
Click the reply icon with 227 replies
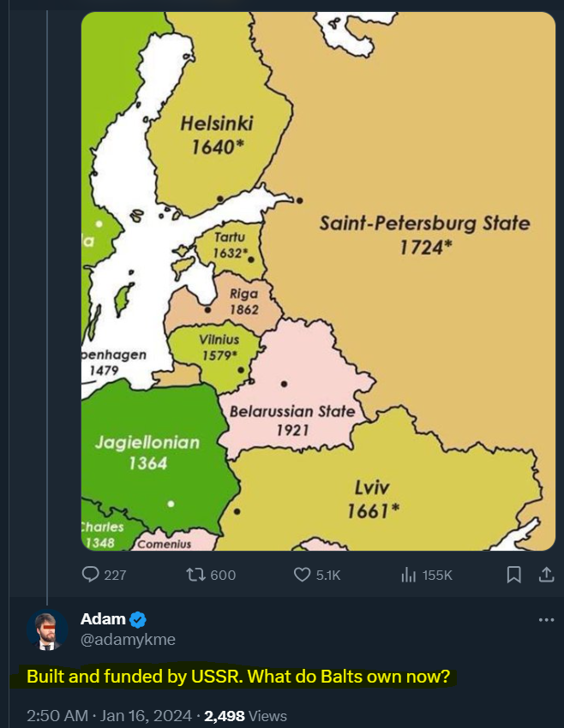[91, 575]
